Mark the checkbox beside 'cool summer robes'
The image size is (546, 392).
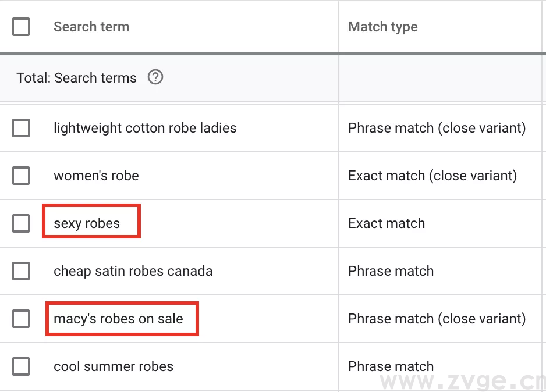[x=21, y=366]
